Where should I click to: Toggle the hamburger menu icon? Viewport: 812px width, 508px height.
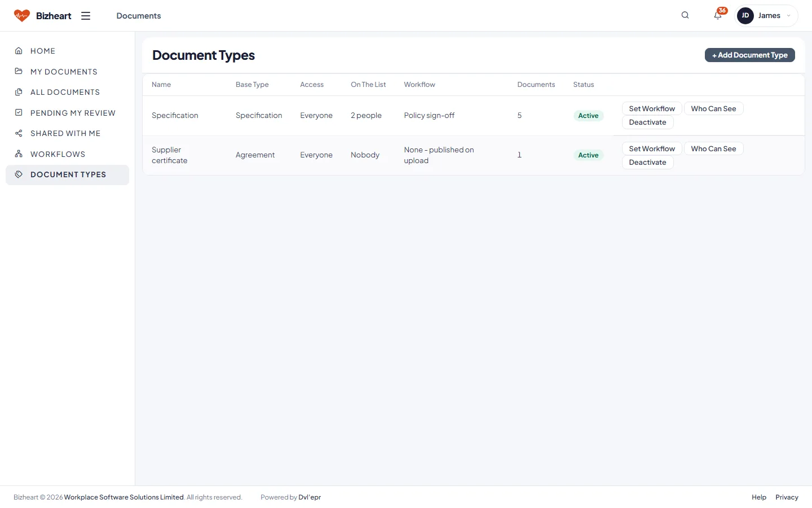click(x=86, y=16)
